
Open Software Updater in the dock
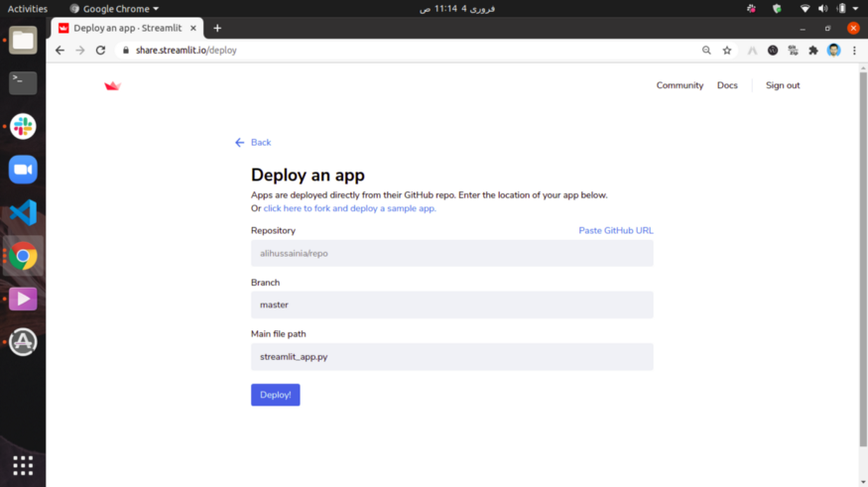[x=23, y=341]
